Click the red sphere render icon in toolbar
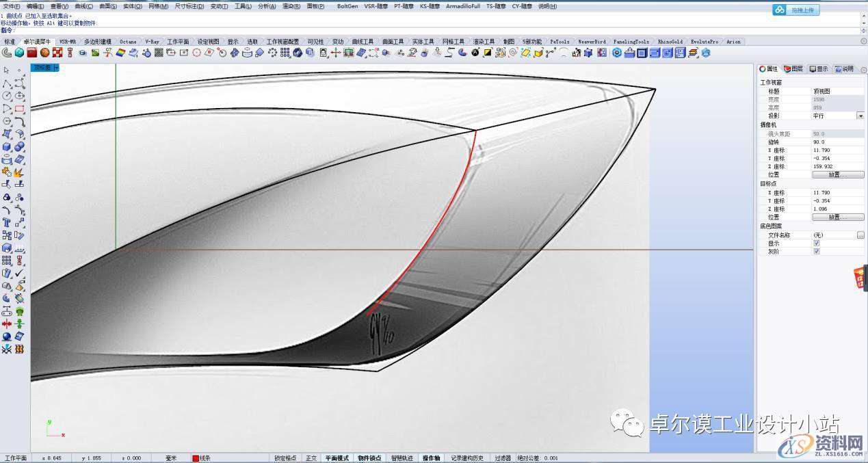This screenshot has width=868, height=463. 44,53
